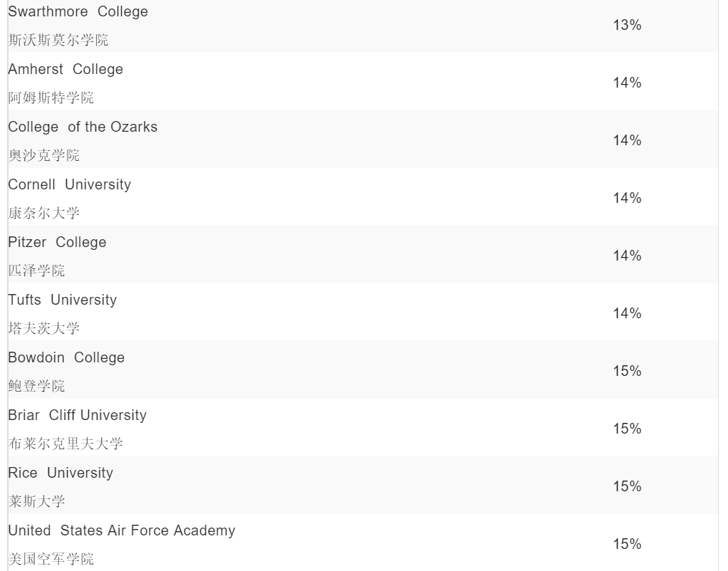Image resolution: width=728 pixels, height=571 pixels.
Task: Click College of the Ozarks entry
Action: click(x=83, y=127)
